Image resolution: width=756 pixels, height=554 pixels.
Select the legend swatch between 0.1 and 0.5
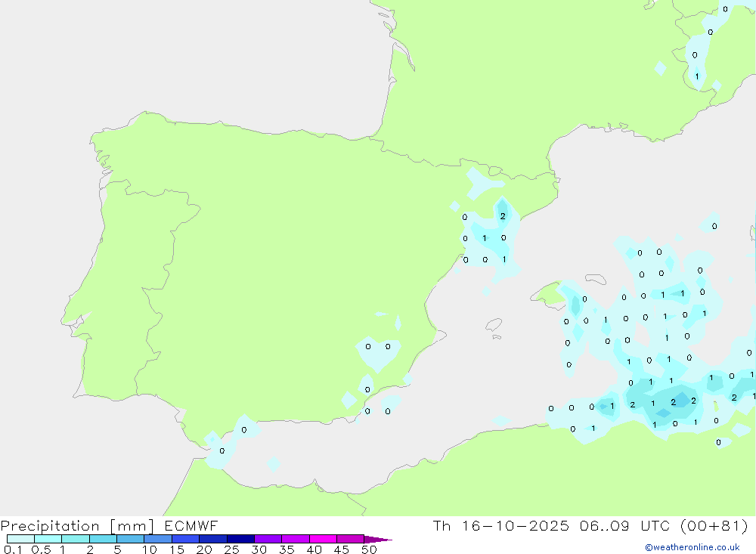[x=20, y=539]
